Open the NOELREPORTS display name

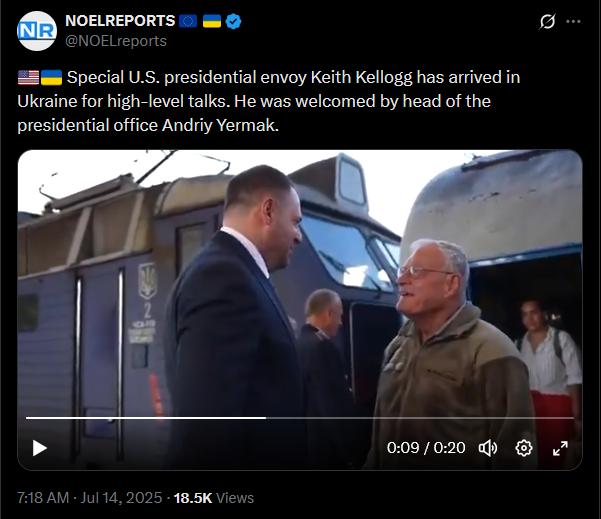[120, 21]
